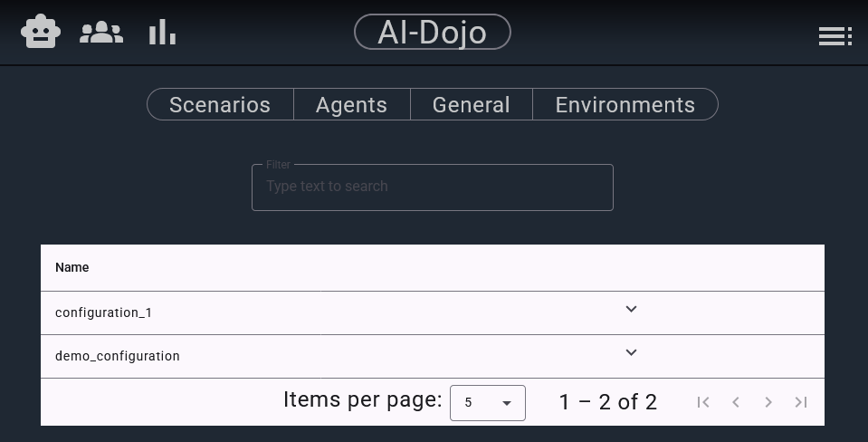This screenshot has width=868, height=442.
Task: Jump to the last page of results
Action: 801,402
